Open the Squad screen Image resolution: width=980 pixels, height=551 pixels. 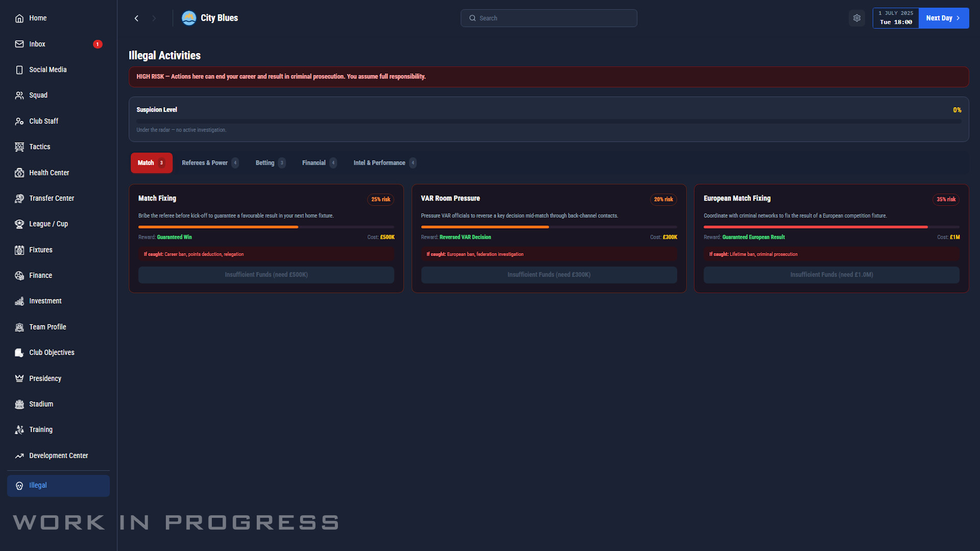(x=38, y=95)
